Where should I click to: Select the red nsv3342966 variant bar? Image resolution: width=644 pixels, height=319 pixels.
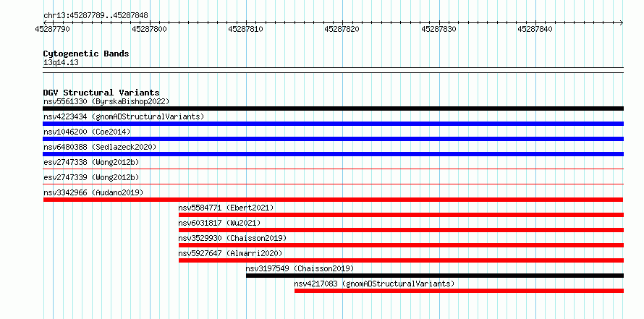(x=333, y=200)
